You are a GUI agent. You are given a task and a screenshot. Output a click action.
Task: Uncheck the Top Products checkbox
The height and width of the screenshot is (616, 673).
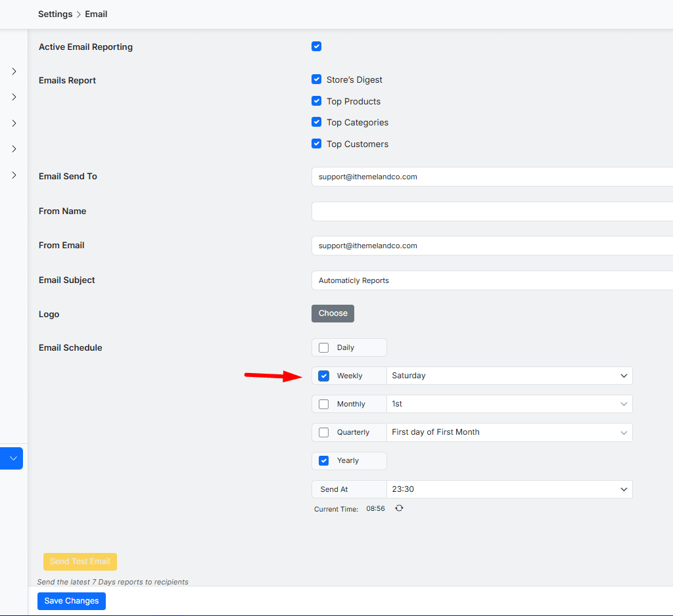tap(316, 101)
